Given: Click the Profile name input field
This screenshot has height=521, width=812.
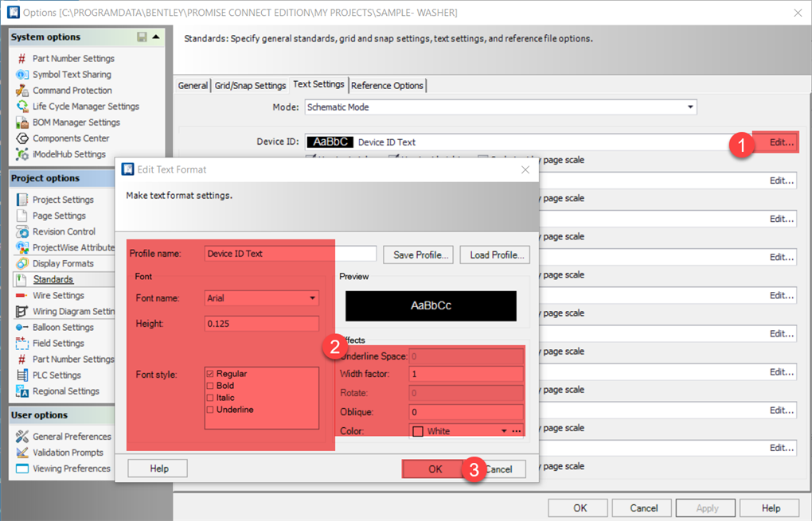Looking at the screenshot, I should 290,254.
